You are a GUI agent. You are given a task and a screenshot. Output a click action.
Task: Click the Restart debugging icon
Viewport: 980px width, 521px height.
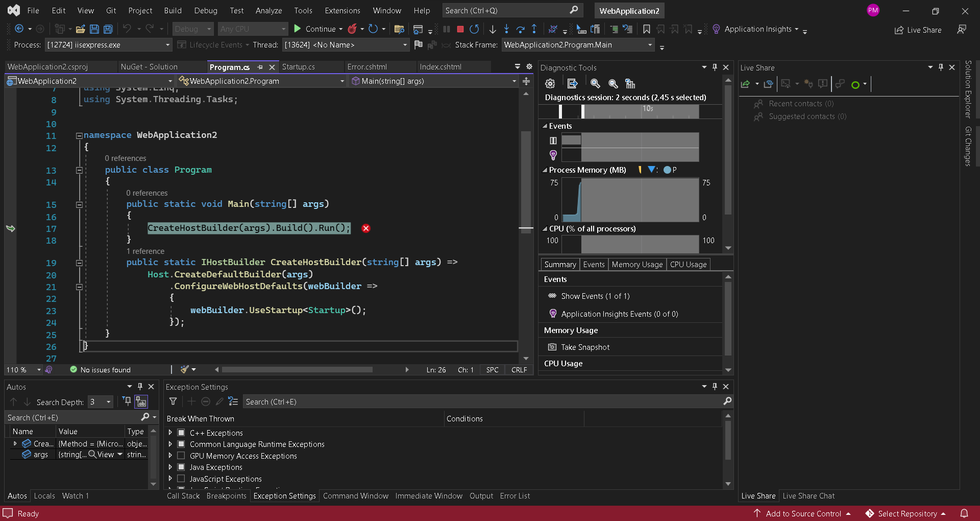tap(474, 29)
